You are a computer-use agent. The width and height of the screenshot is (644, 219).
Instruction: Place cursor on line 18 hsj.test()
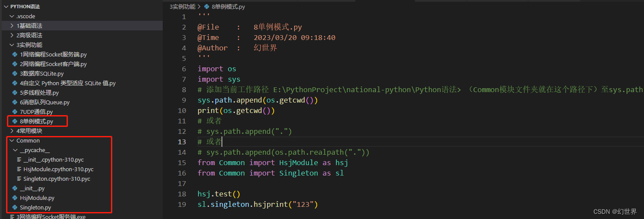tap(219, 194)
